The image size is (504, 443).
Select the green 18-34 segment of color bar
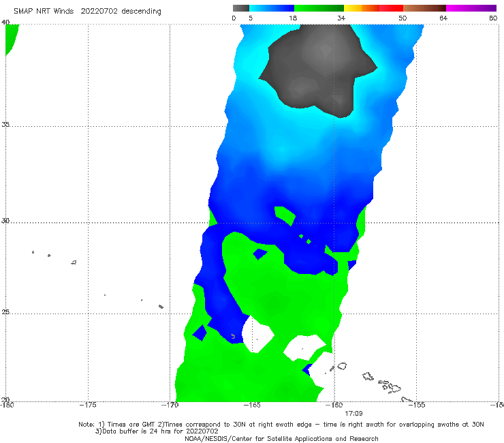click(319, 8)
